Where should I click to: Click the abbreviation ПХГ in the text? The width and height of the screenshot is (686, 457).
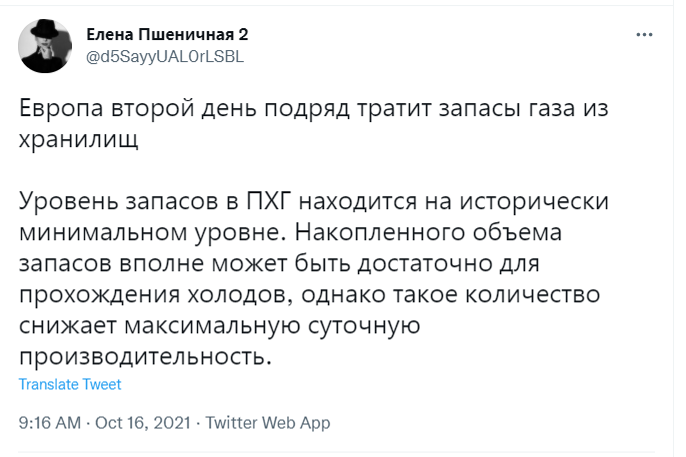269,201
